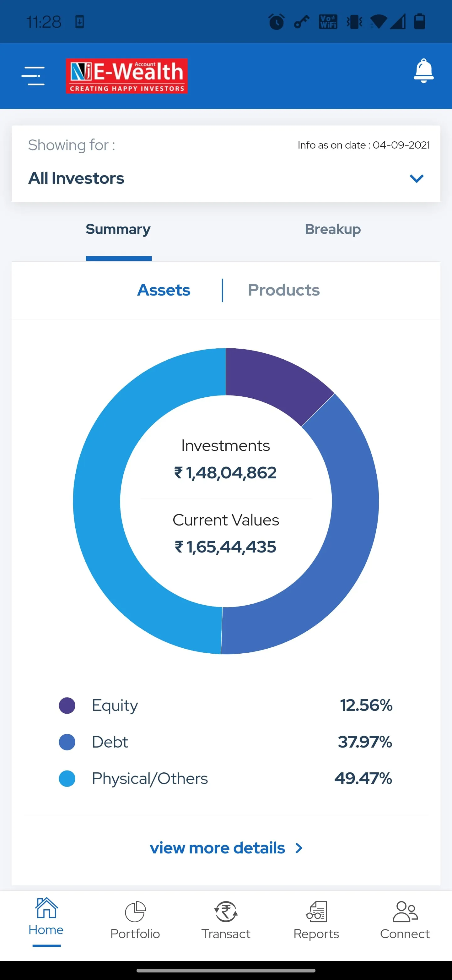Screen dimensions: 452x980
Task: Open the Reports document icon
Action: (x=316, y=912)
